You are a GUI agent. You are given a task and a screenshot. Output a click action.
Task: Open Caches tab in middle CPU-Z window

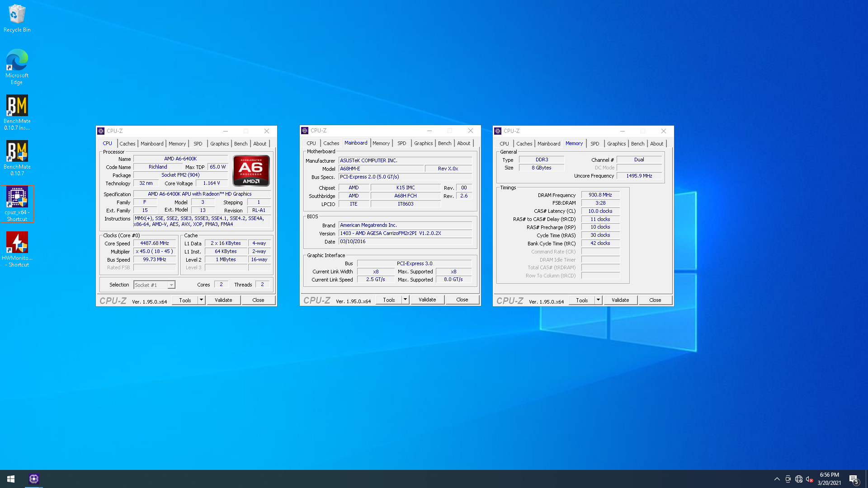[x=331, y=143]
